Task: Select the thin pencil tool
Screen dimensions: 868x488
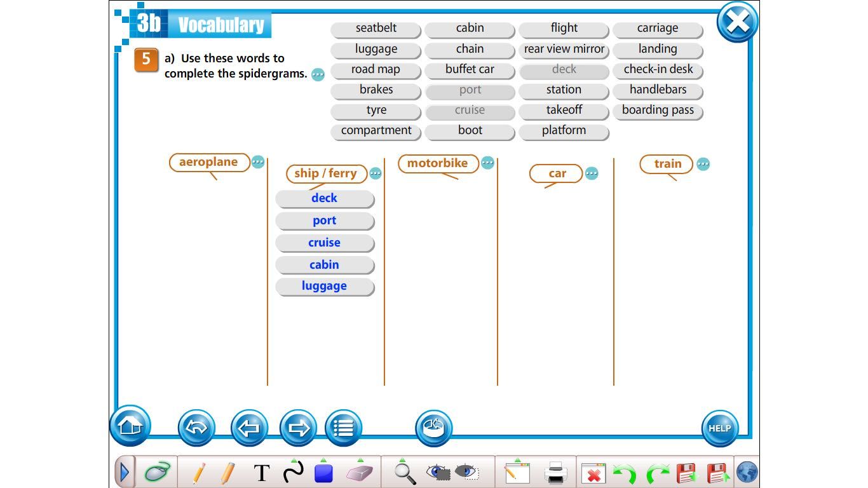Action: [x=198, y=473]
